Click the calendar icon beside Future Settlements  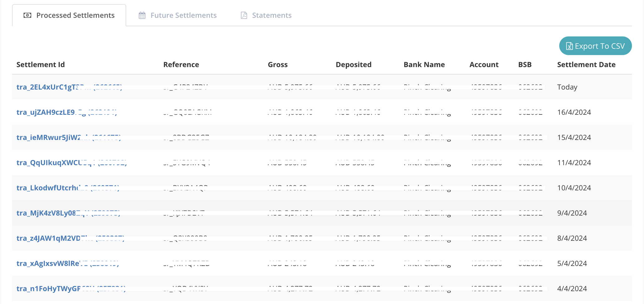click(142, 15)
